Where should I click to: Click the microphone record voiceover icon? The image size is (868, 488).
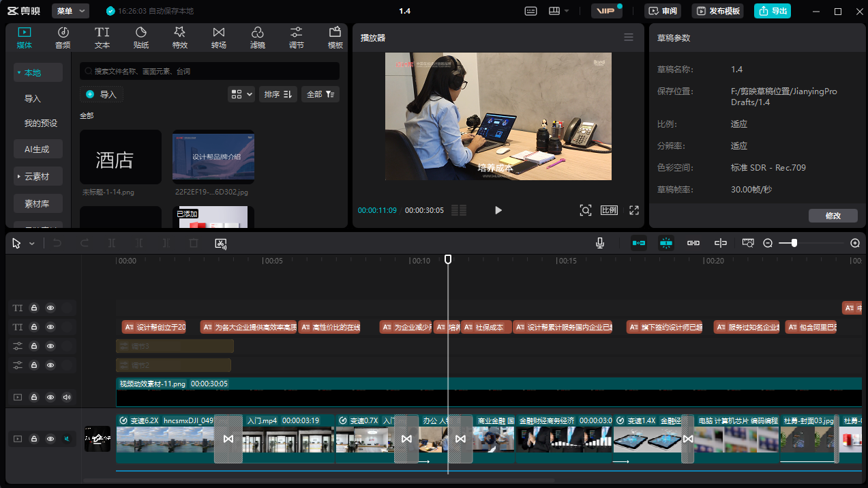[600, 243]
